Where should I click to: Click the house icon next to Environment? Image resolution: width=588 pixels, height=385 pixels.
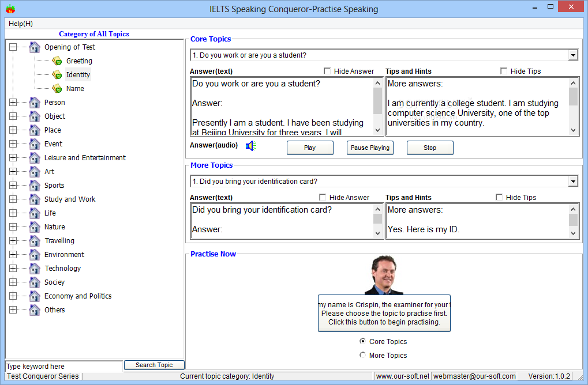tap(35, 254)
